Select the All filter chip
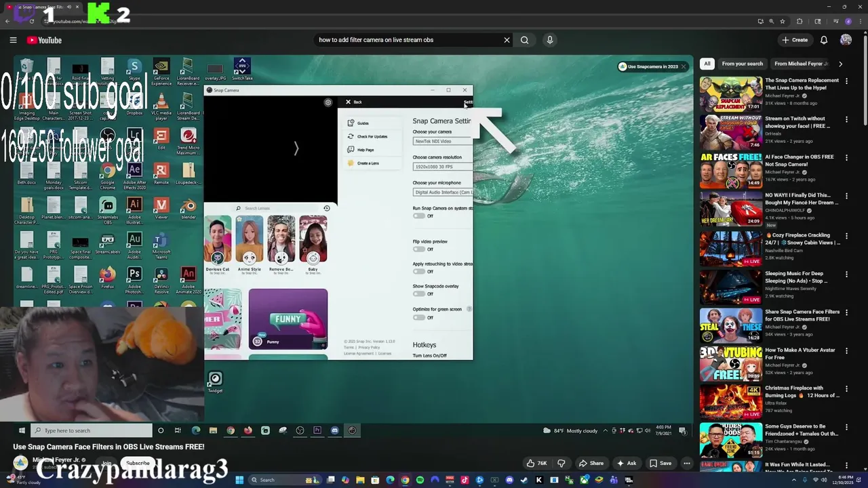This screenshot has width=868, height=488. (x=707, y=64)
